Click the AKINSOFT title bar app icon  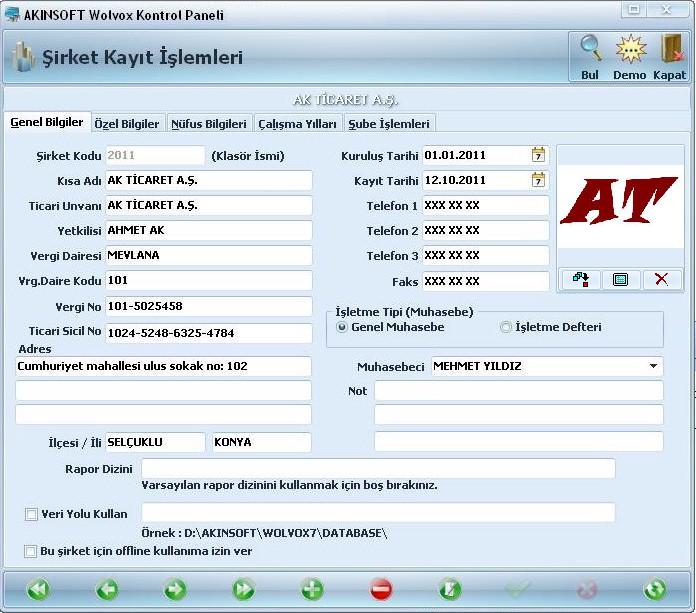click(x=12, y=15)
